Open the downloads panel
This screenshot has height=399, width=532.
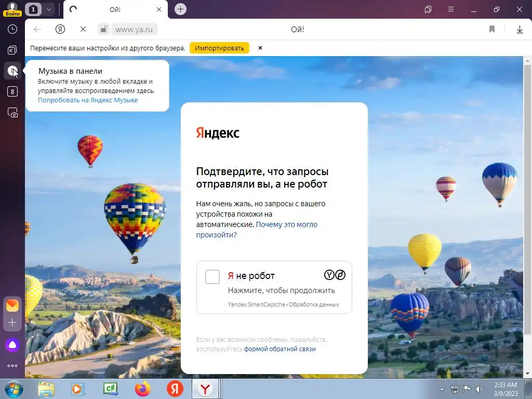(520, 30)
